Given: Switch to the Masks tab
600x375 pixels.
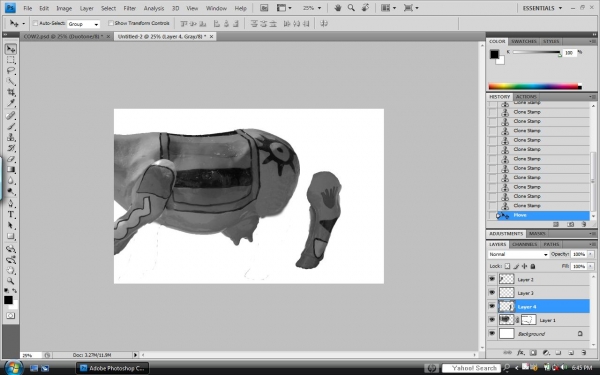Looking at the screenshot, I should pos(537,233).
